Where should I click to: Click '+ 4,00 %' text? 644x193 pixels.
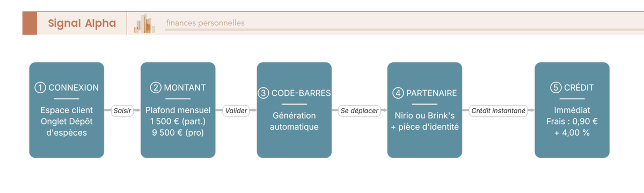tap(572, 132)
